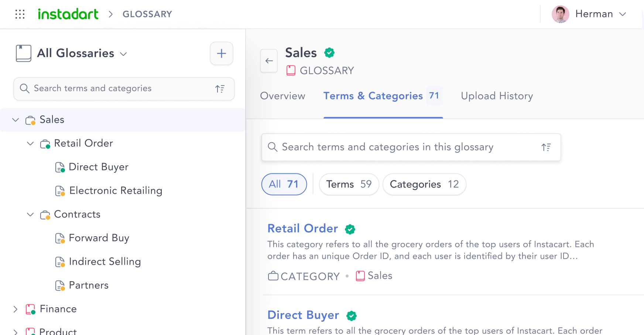
Task: Collapse the Retail Order category
Action: click(x=30, y=143)
